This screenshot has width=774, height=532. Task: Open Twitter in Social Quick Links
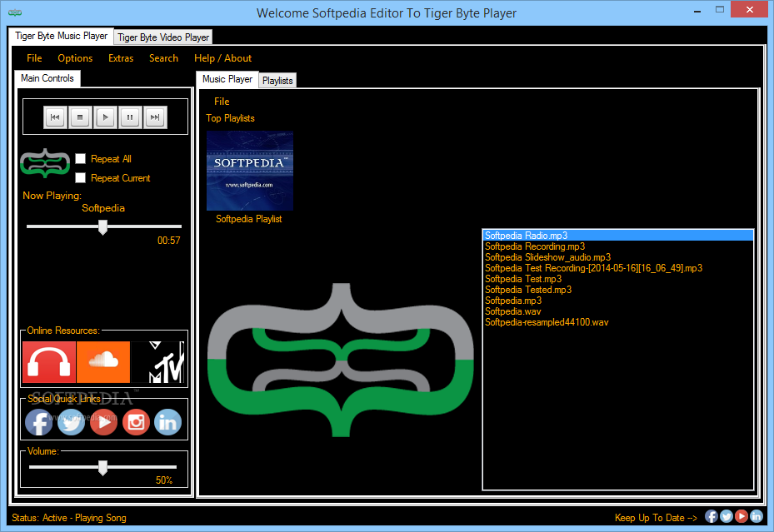(x=71, y=423)
